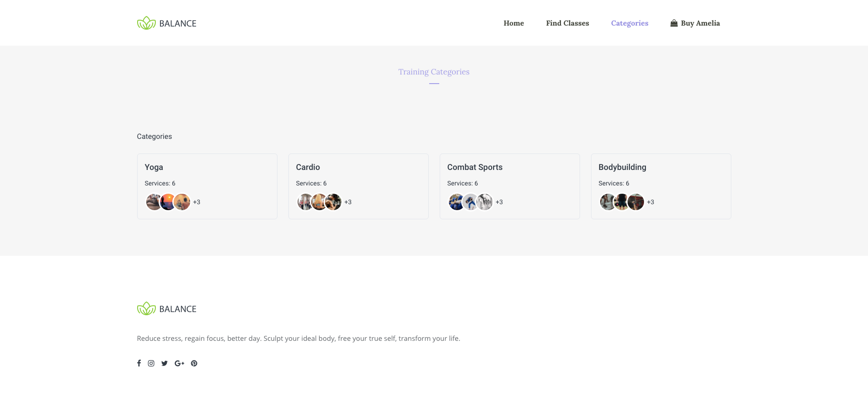Open the Find Classes menu item

pos(567,23)
